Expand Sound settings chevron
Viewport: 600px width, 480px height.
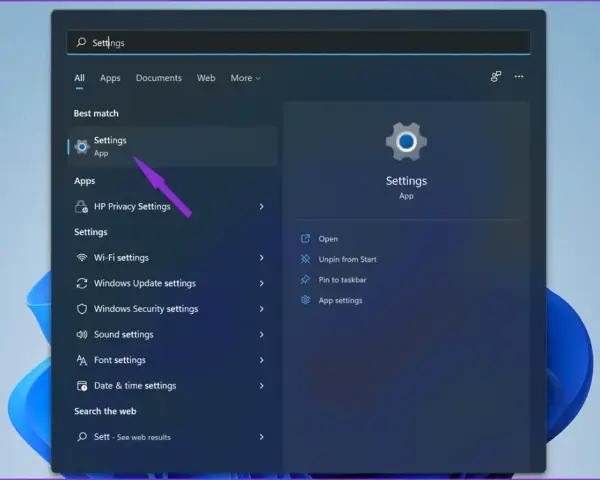coord(262,335)
